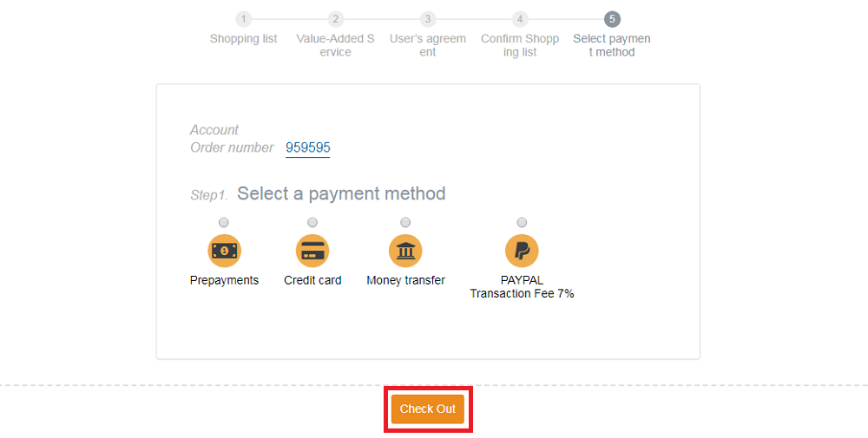Choose the Money transfer radio button
Viewport: 868px width, 438px height.
tap(405, 222)
